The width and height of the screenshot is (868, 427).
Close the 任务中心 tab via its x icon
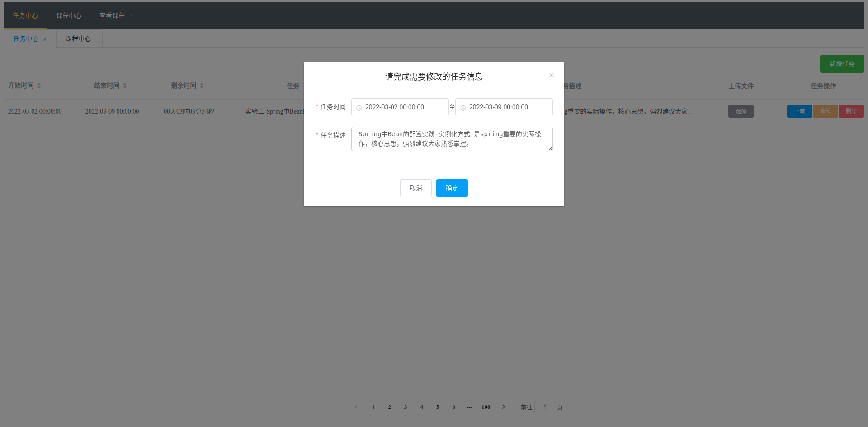pos(45,39)
